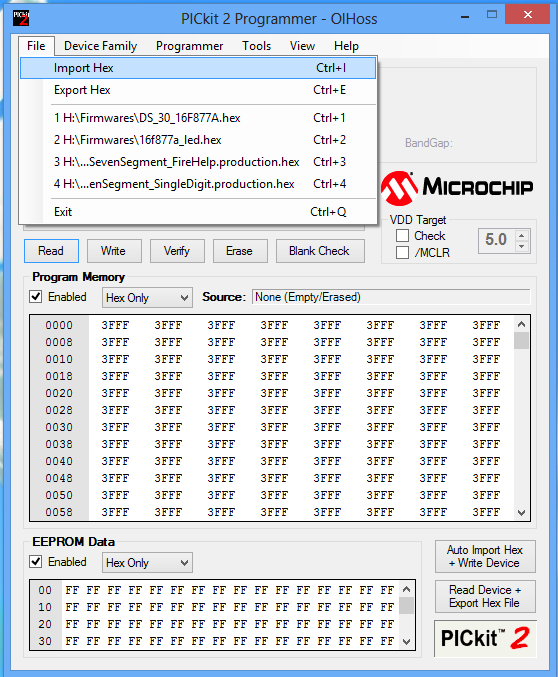Open the File menu

(x=36, y=46)
